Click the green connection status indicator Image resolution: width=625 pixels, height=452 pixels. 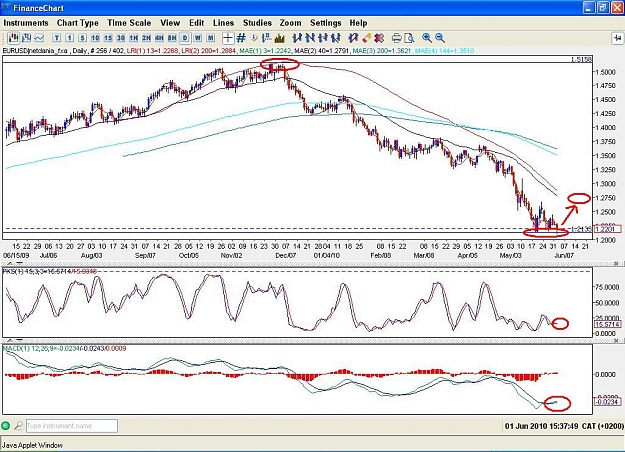6,426
